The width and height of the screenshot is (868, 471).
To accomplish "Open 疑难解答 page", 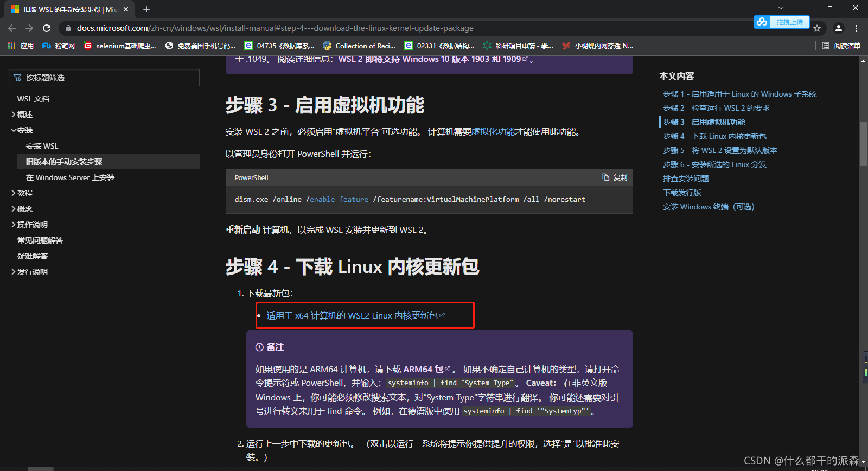I will coord(33,256).
